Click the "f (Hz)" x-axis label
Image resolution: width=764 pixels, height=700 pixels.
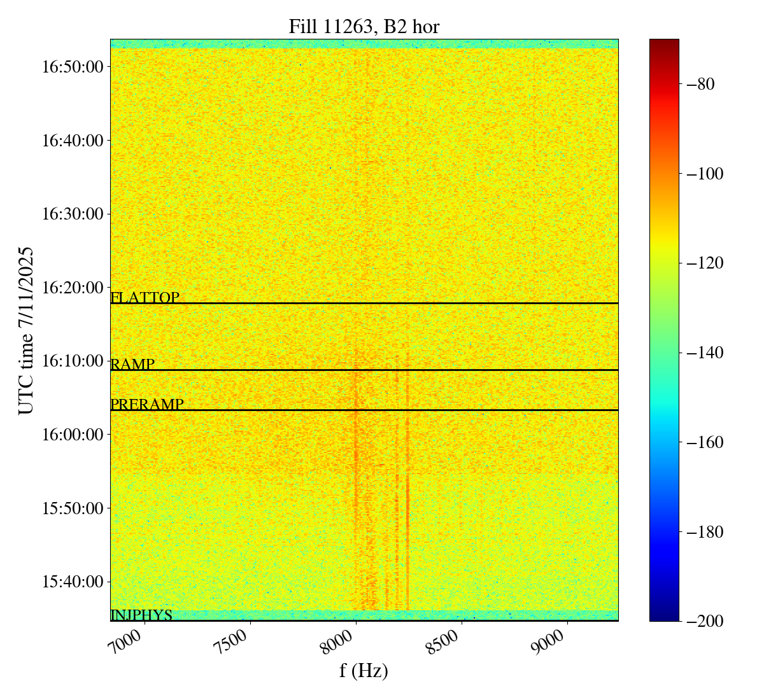pos(364,670)
